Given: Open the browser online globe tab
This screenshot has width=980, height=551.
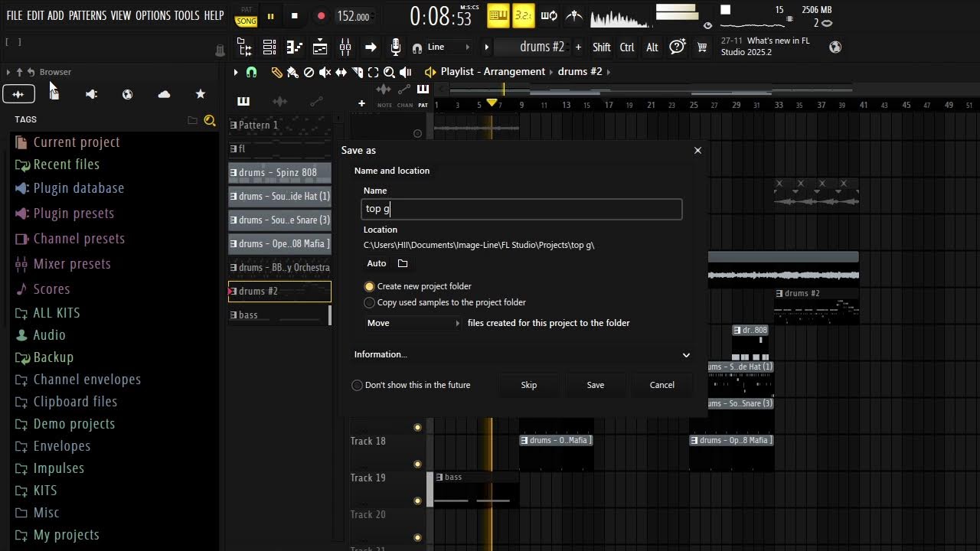Looking at the screenshot, I should click(x=127, y=94).
